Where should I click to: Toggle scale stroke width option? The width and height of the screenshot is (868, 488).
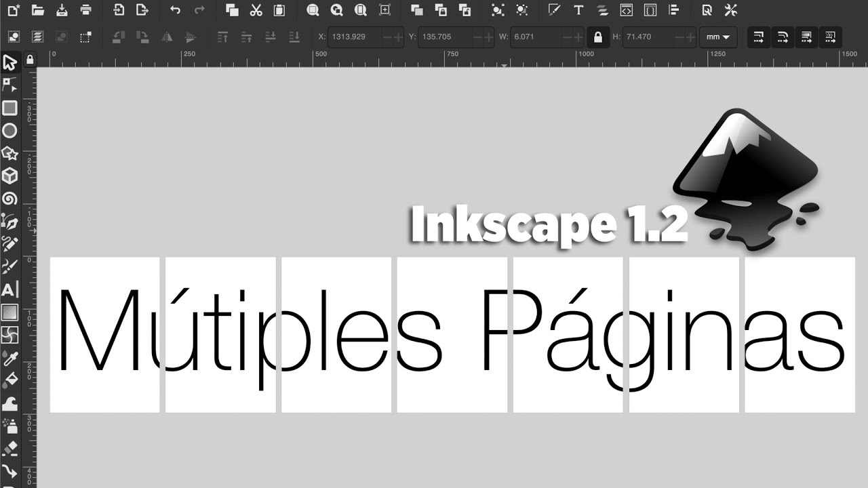click(x=759, y=37)
